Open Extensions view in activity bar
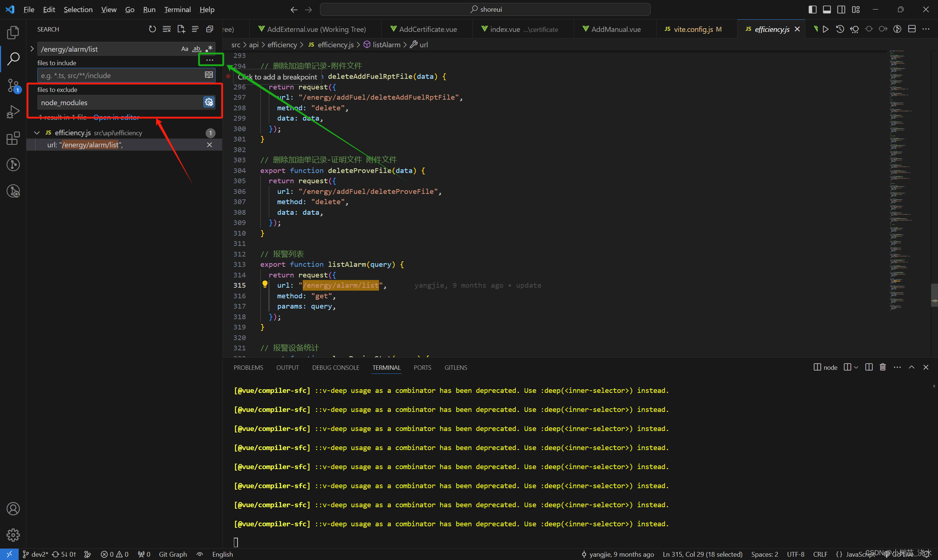Viewport: 938px width, 560px height. coord(13,138)
